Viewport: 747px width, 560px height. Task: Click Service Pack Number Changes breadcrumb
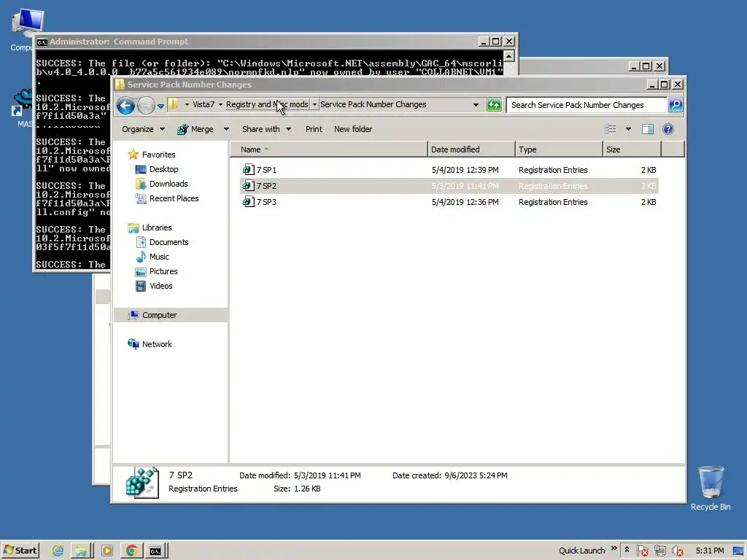tap(373, 104)
